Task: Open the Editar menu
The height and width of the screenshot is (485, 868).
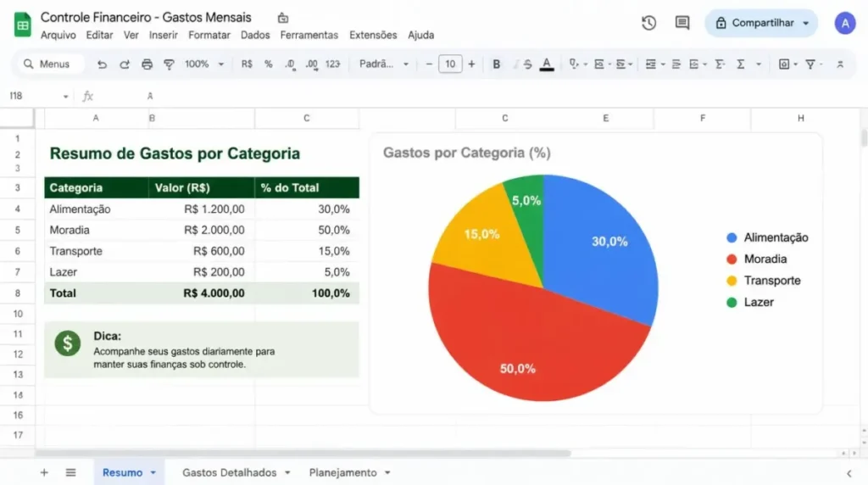Action: [99, 35]
